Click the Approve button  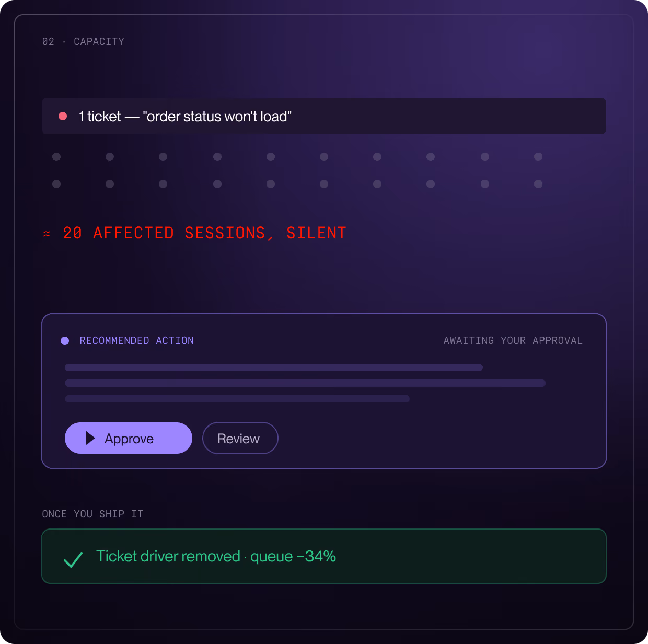[x=129, y=438]
